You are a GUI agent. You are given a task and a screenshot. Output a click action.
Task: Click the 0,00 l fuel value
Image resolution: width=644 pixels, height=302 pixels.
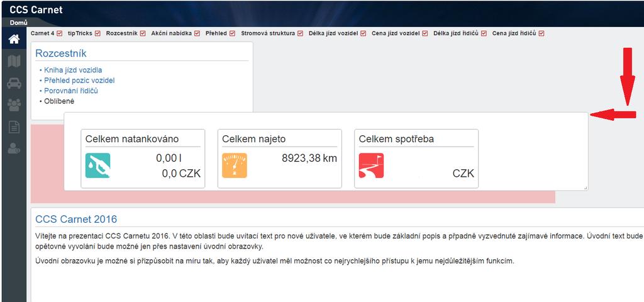pos(169,159)
